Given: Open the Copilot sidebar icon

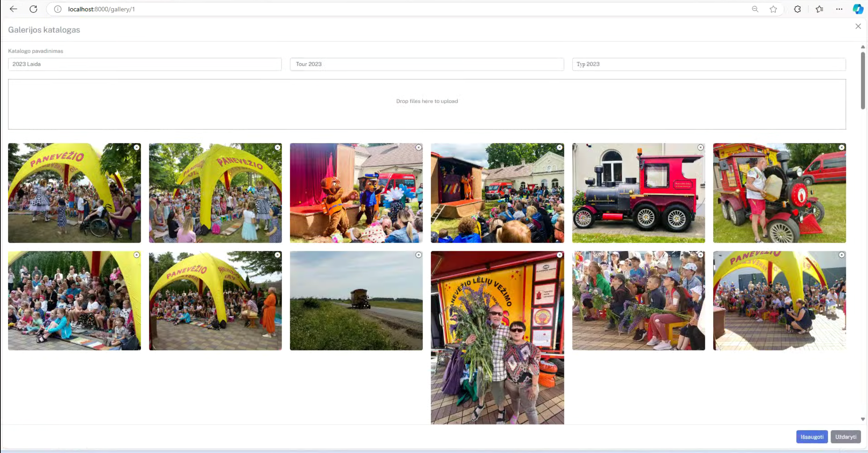Looking at the screenshot, I should click(x=858, y=9).
